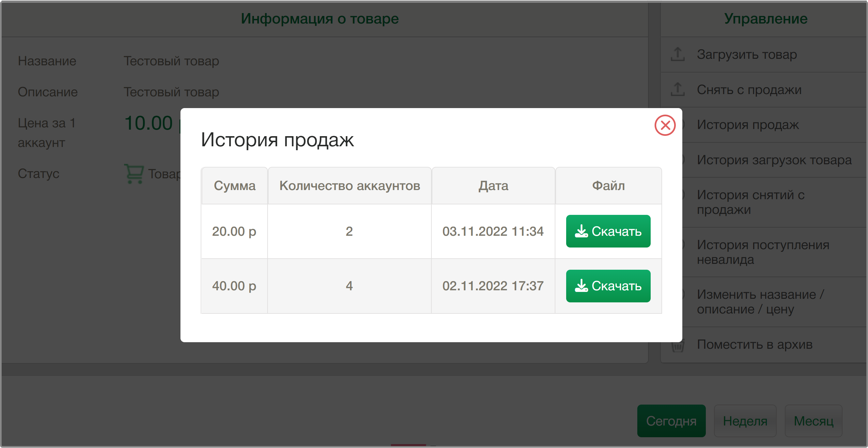This screenshot has width=868, height=448.
Task: Click the shopping cart status icon
Action: click(134, 174)
